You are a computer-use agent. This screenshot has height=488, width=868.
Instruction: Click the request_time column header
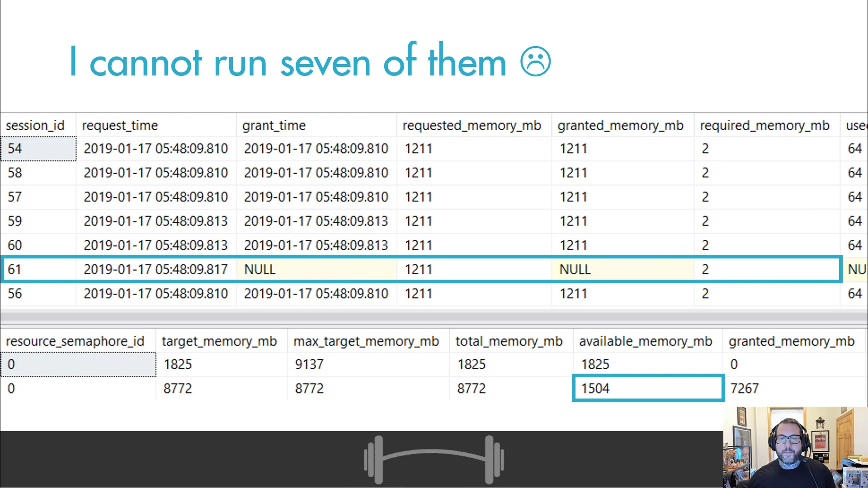click(120, 125)
